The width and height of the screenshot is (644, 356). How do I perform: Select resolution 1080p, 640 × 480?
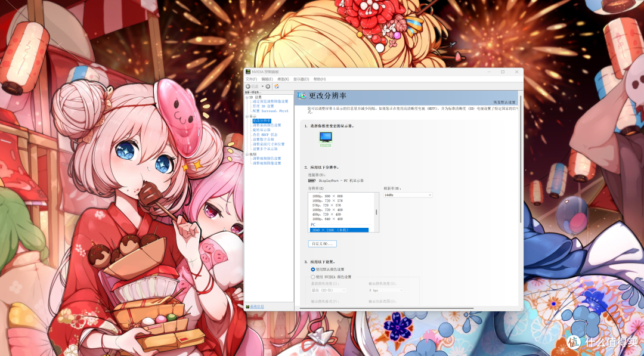[x=327, y=219]
